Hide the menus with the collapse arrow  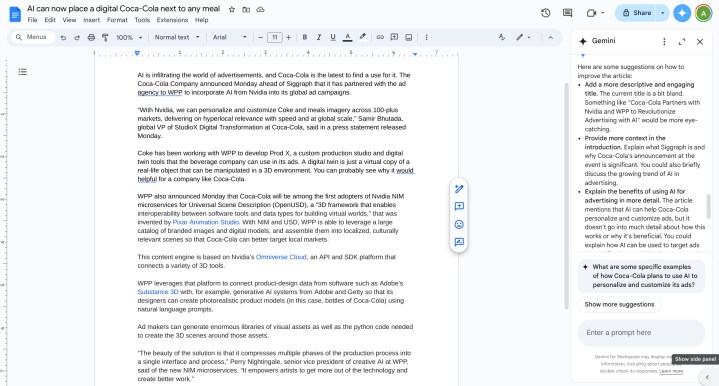point(551,37)
